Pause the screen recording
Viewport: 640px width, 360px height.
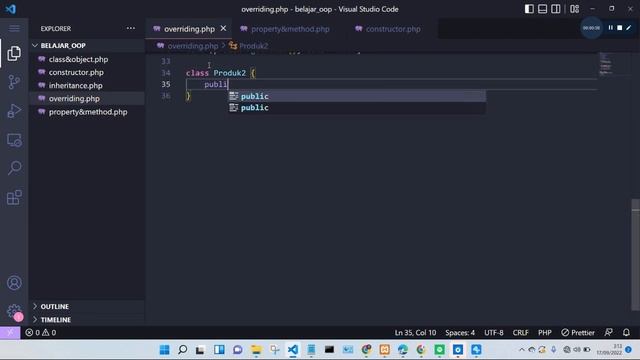[x=611, y=28]
